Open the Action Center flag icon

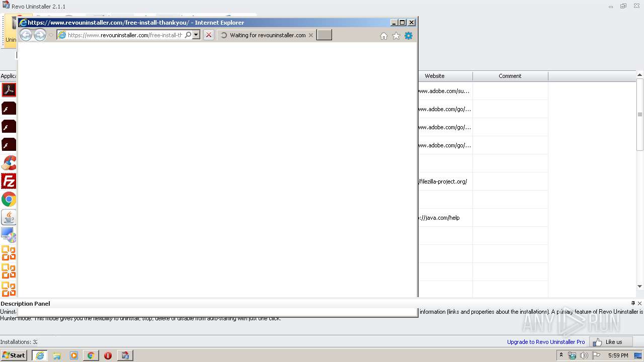596,355
